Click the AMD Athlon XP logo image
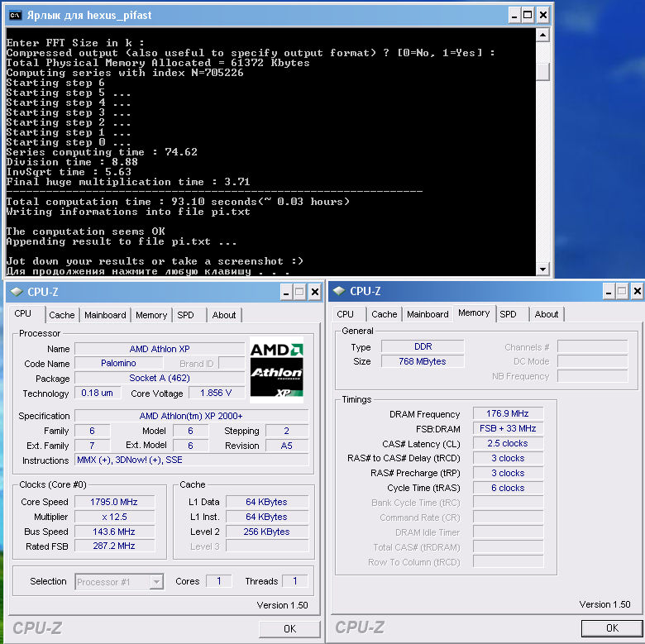 (x=276, y=370)
